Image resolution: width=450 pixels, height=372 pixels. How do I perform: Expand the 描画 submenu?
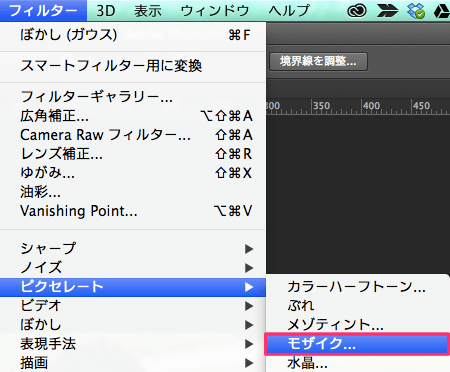133,363
